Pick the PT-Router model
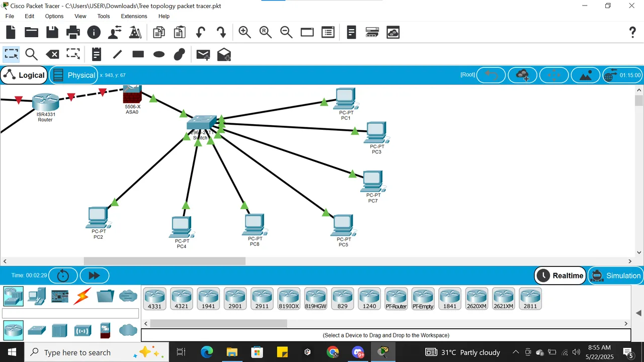The image size is (644, 362). pos(396,299)
